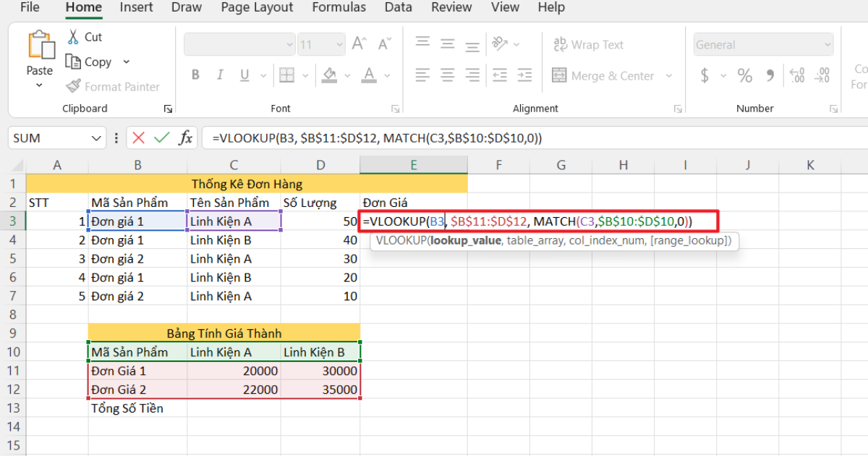
Task: Toggle Bold formatting
Action: tap(195, 75)
